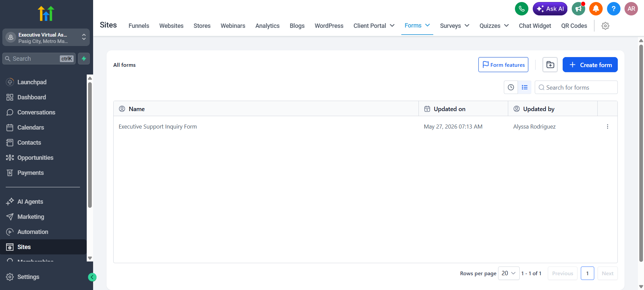Sort by the Updated on column header
This screenshot has width=644, height=290.
463,109
